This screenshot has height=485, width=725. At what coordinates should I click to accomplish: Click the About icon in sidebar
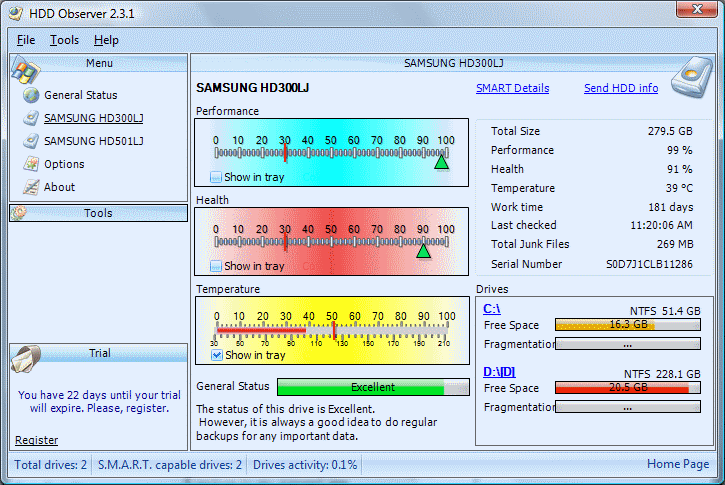tap(29, 187)
